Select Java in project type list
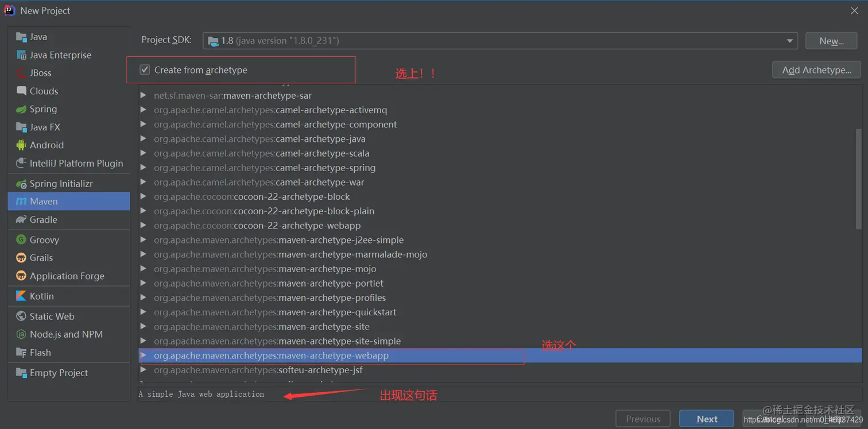 [x=69, y=37]
